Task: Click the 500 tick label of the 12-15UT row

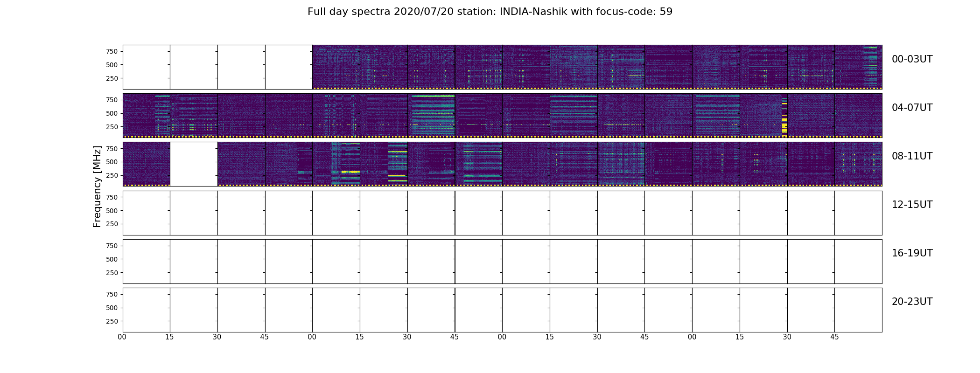Action: pyautogui.click(x=112, y=211)
